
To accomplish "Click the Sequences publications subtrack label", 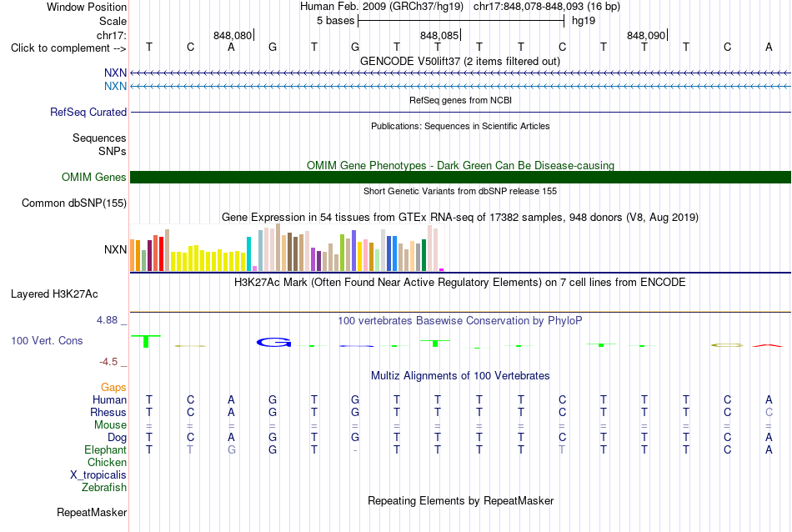I will click(99, 138).
